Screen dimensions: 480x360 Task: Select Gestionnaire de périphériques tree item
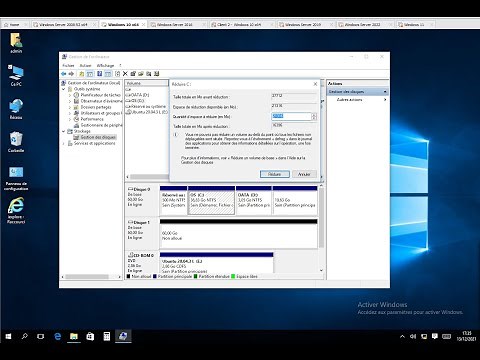click(x=101, y=125)
